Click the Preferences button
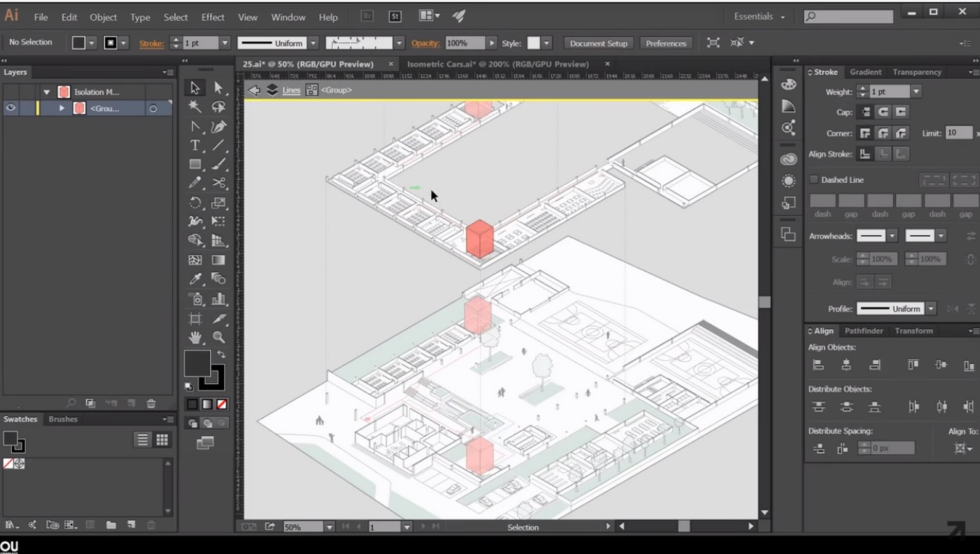Viewport: 980px width, 554px height. pyautogui.click(x=666, y=43)
